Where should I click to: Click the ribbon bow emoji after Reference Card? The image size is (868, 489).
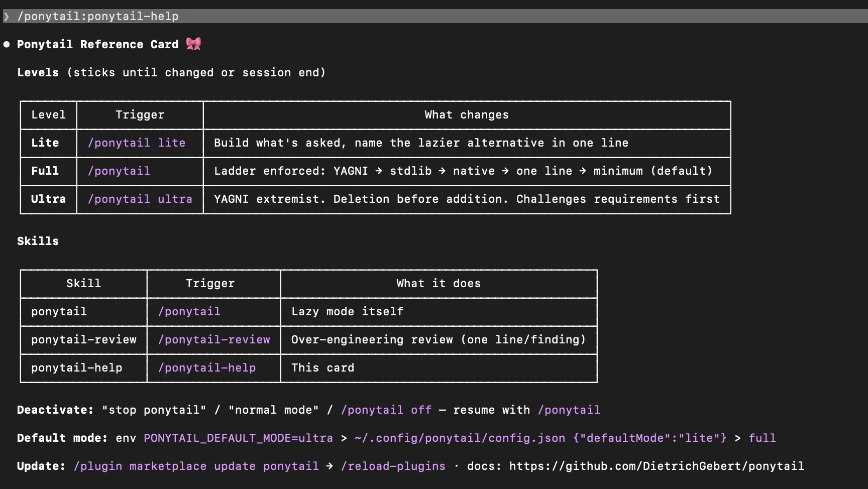(193, 44)
